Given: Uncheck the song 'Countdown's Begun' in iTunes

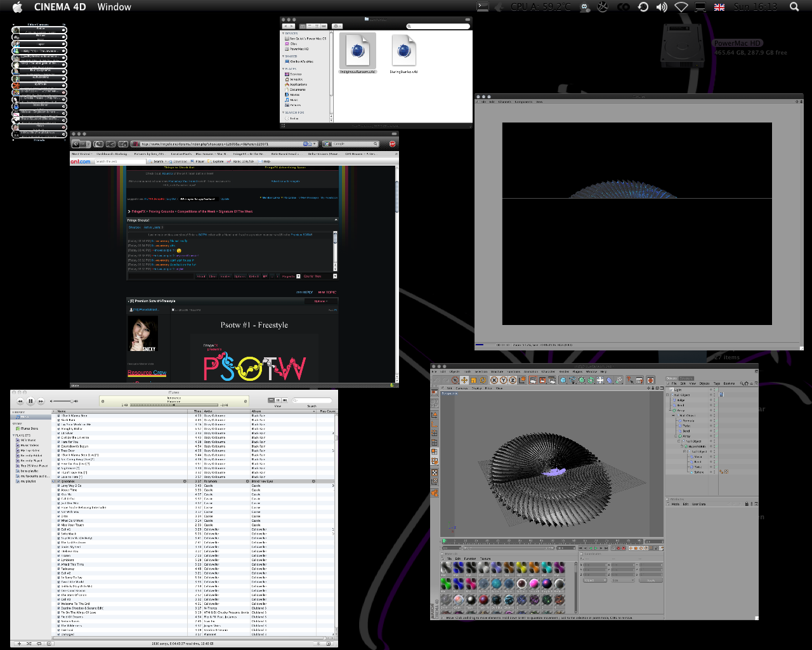Looking at the screenshot, I should [x=58, y=446].
